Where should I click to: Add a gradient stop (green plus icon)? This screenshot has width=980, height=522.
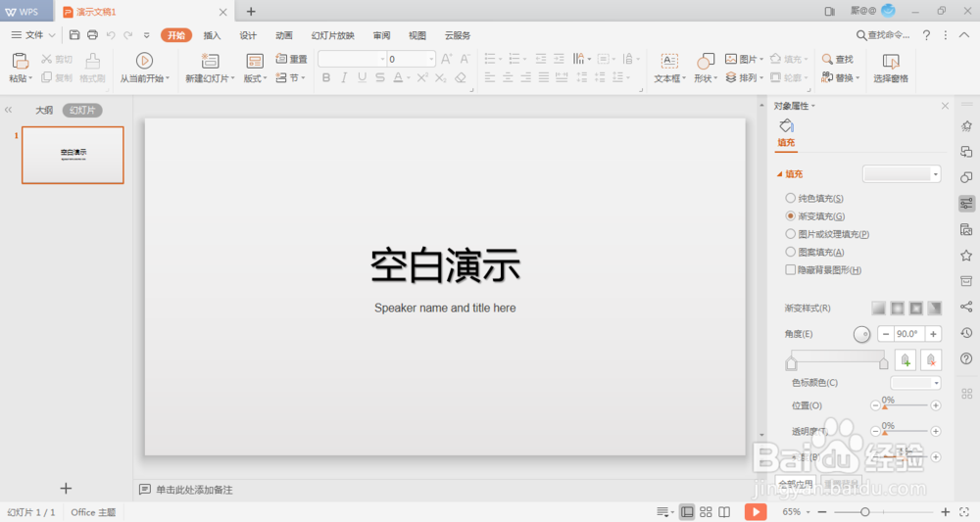(906, 359)
